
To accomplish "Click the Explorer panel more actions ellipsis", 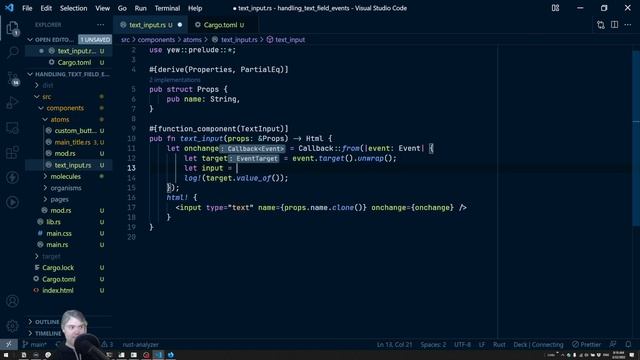I will coord(100,25).
